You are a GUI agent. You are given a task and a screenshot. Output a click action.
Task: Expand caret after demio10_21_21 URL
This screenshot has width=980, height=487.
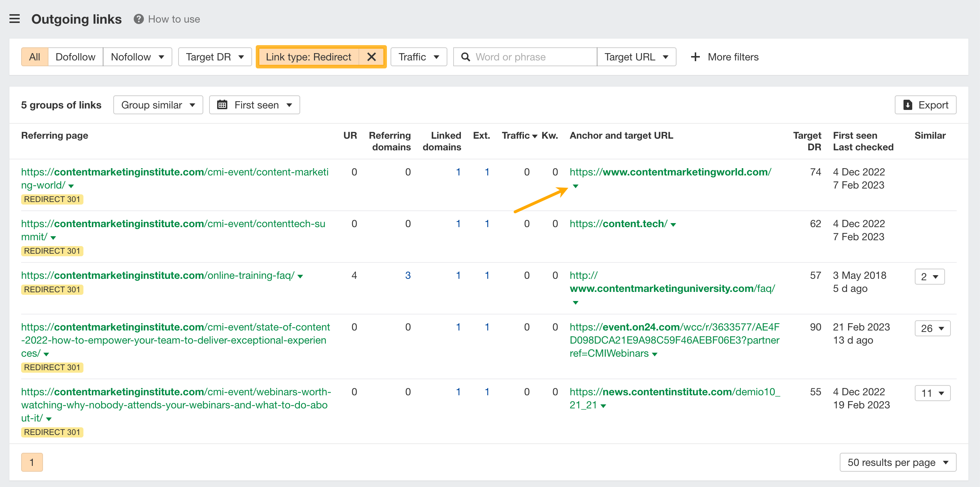(603, 405)
